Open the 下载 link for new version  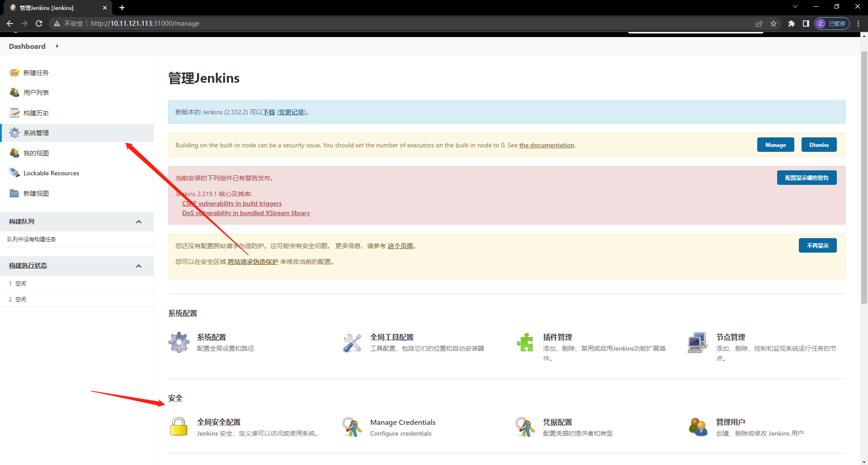click(x=269, y=112)
